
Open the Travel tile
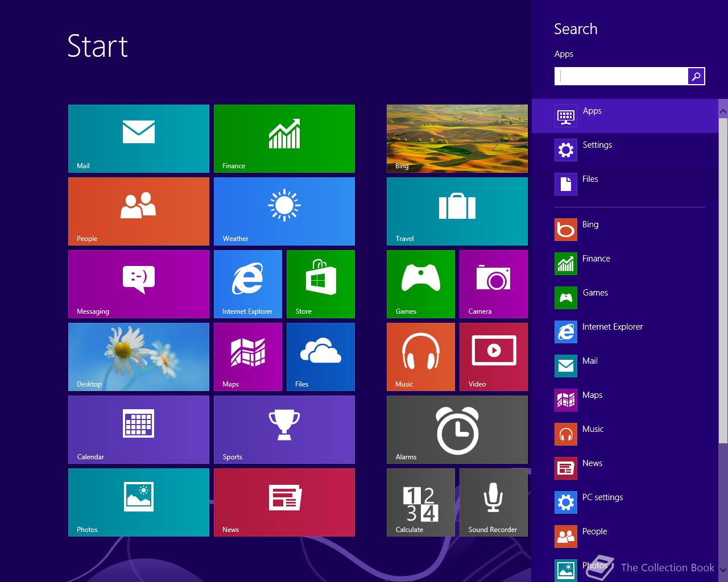(457, 211)
